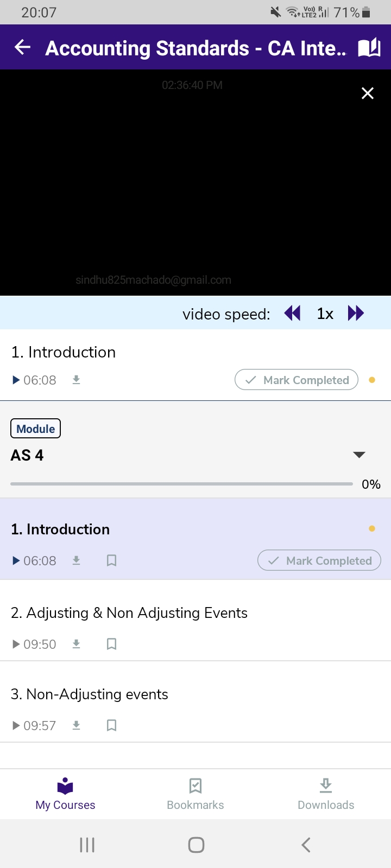Mark the top Introduction lesson as completed
This screenshot has width=391, height=868.
[297, 380]
